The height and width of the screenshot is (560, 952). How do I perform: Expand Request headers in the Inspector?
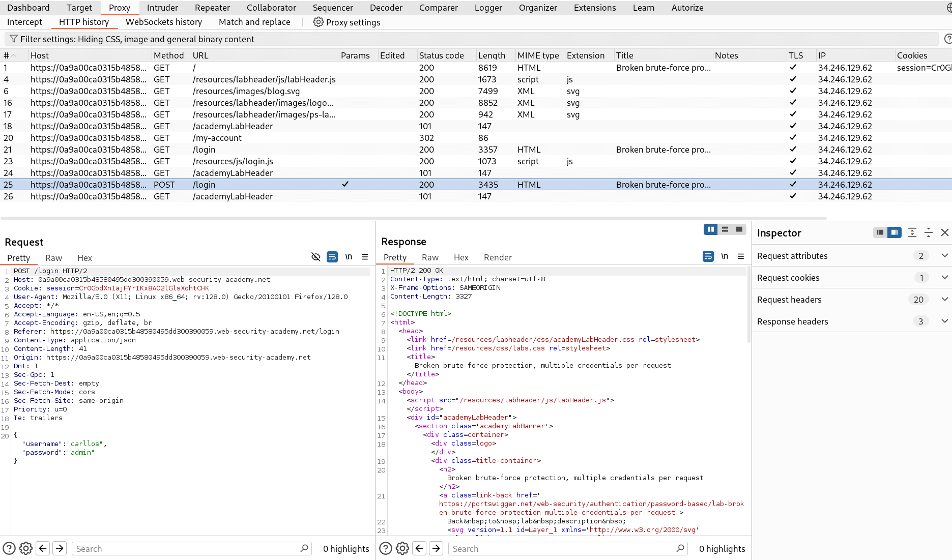pos(945,299)
